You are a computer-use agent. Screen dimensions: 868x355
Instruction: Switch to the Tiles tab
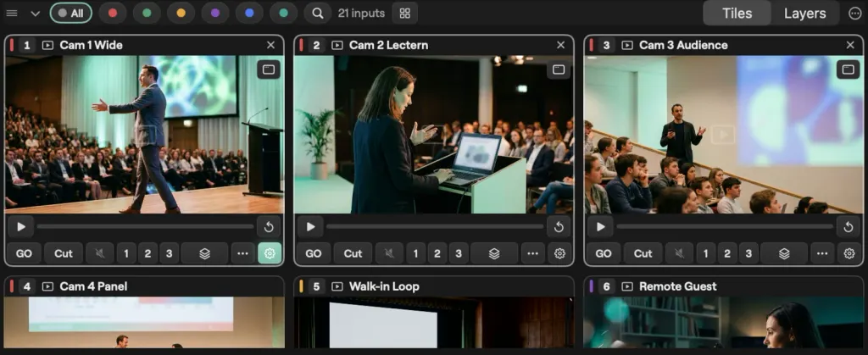[737, 14]
